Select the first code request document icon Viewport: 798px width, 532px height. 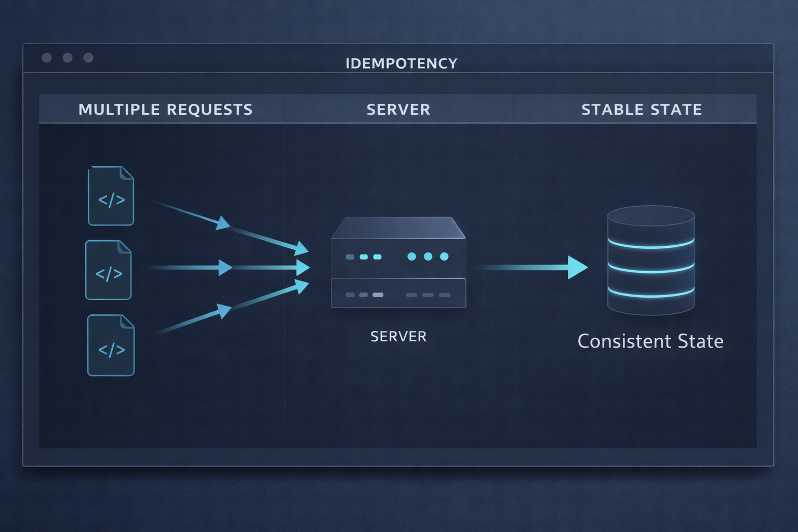click(111, 196)
